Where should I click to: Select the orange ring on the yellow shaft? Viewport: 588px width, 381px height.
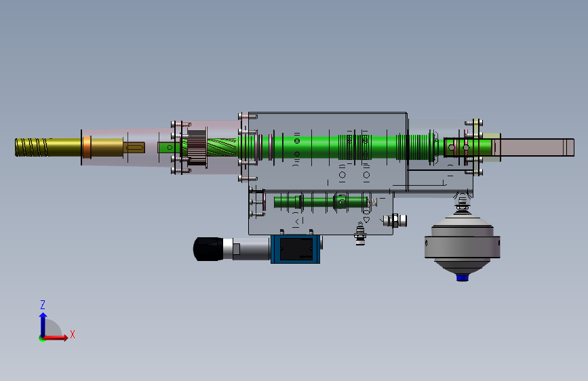87,147
